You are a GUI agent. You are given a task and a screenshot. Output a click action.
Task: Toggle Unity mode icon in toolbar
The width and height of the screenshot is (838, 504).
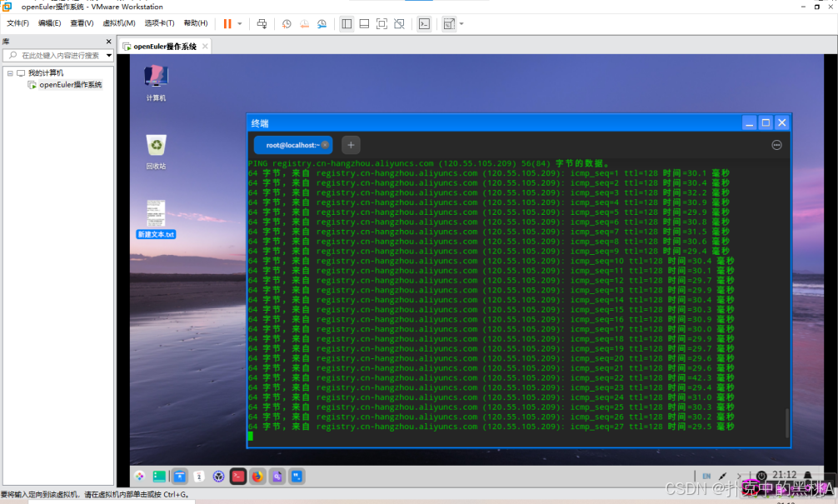click(x=399, y=23)
